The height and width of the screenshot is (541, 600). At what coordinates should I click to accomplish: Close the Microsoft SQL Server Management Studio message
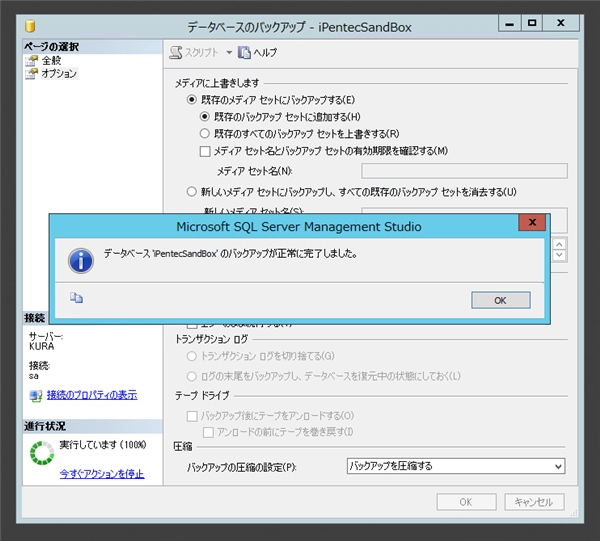532,222
